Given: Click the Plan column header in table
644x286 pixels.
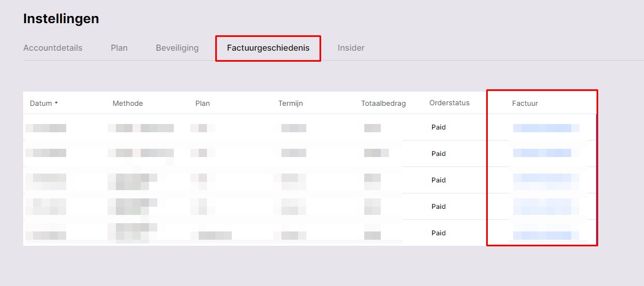Looking at the screenshot, I should [203, 104].
